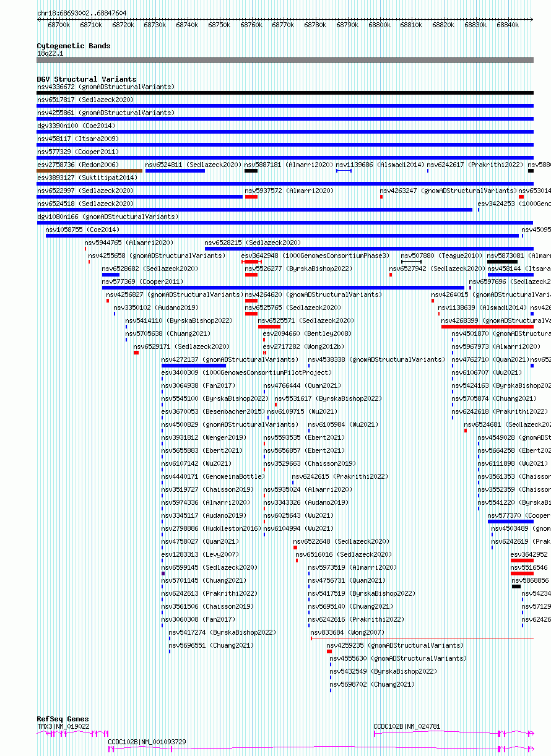
Task: Click the red nsv4268399 variant bar
Action: (487, 327)
